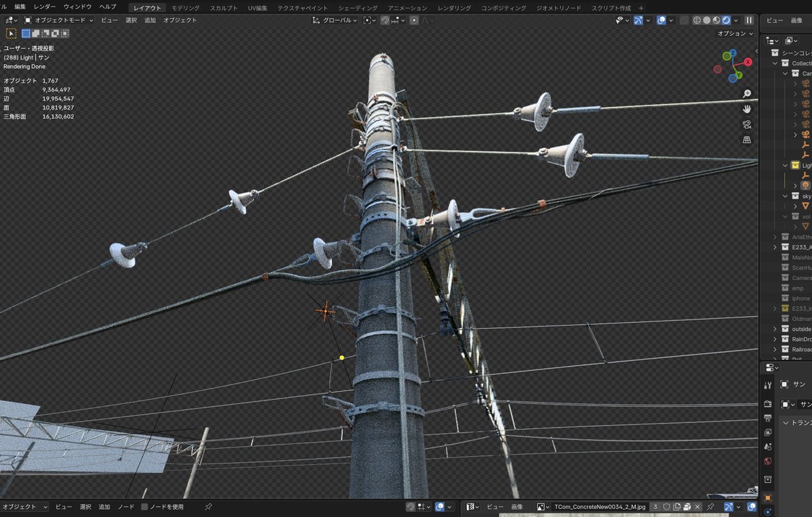Switch to the ジオメトリノード workspace tab
This screenshot has width=812, height=517.
pos(558,7)
